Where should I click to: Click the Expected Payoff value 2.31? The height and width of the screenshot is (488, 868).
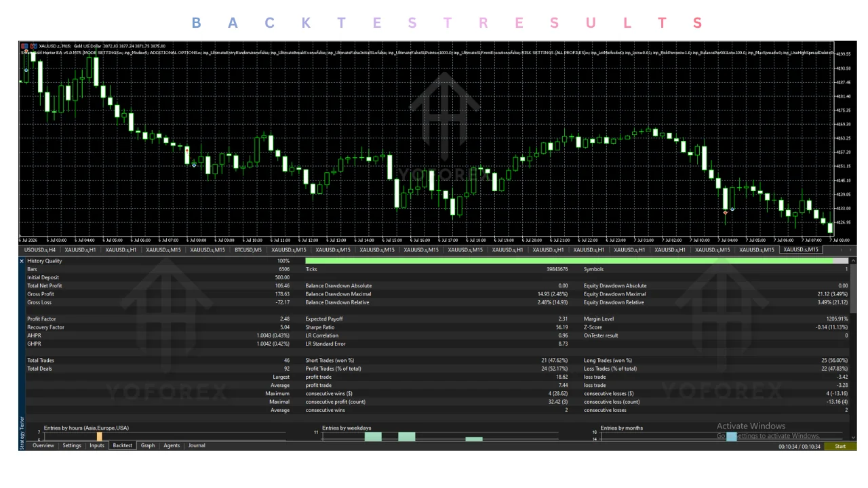[563, 319]
